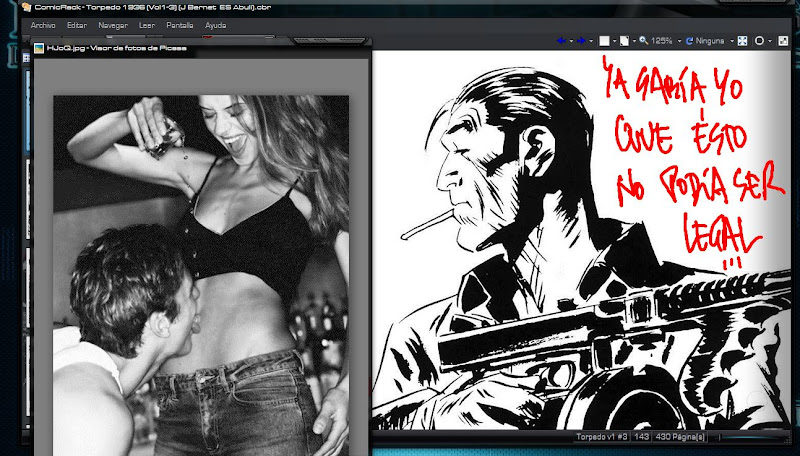The image size is (800, 456).
Task: Toggle the blue-arrows fullscreen fit icon
Action: coord(743,41)
